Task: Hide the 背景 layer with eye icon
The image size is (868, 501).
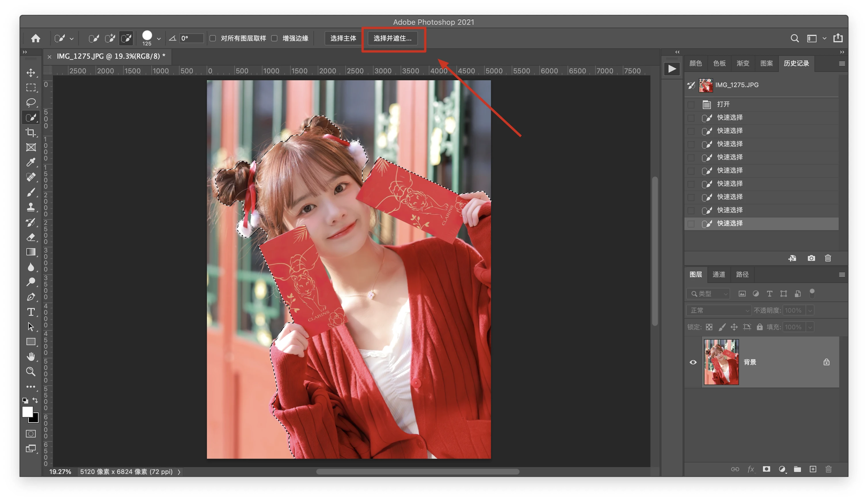Action: [x=693, y=362]
